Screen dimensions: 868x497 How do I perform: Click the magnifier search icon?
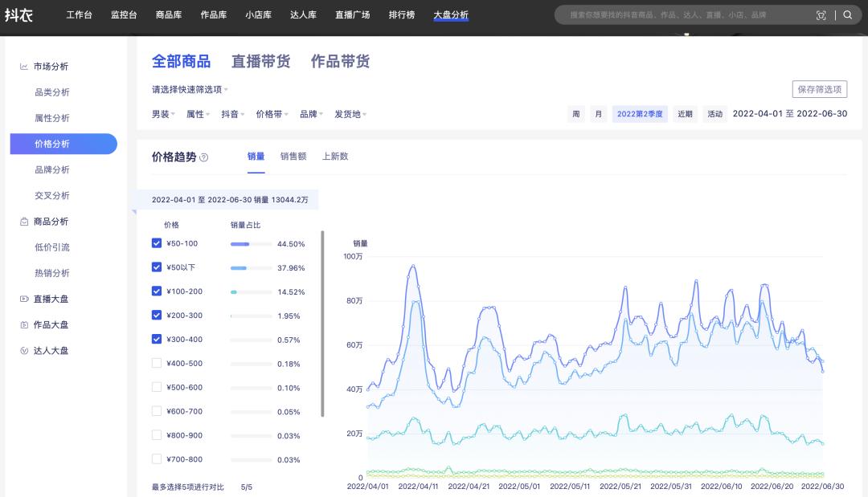tap(846, 14)
